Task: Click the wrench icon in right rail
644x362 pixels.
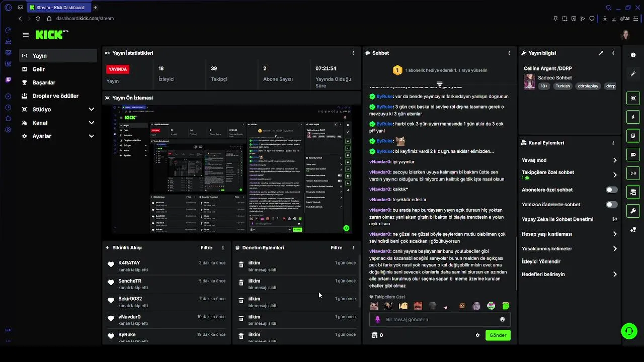Action: point(633,211)
